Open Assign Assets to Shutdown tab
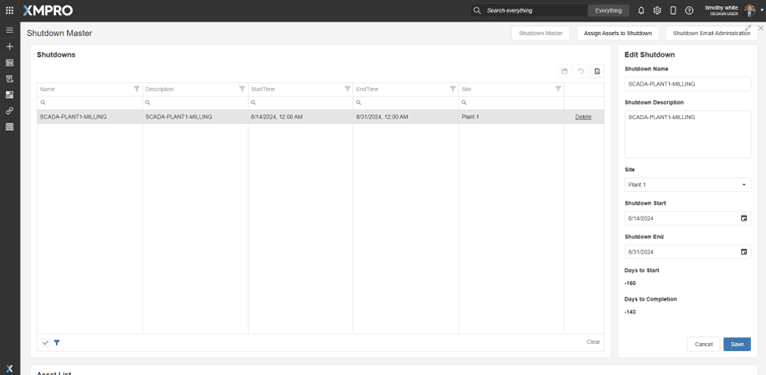 (618, 33)
